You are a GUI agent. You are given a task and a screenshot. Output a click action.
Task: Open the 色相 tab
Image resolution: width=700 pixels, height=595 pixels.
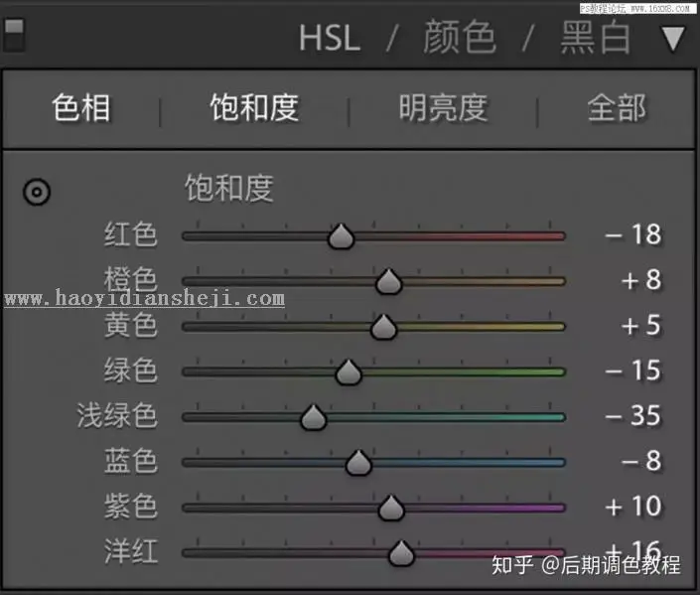81,107
